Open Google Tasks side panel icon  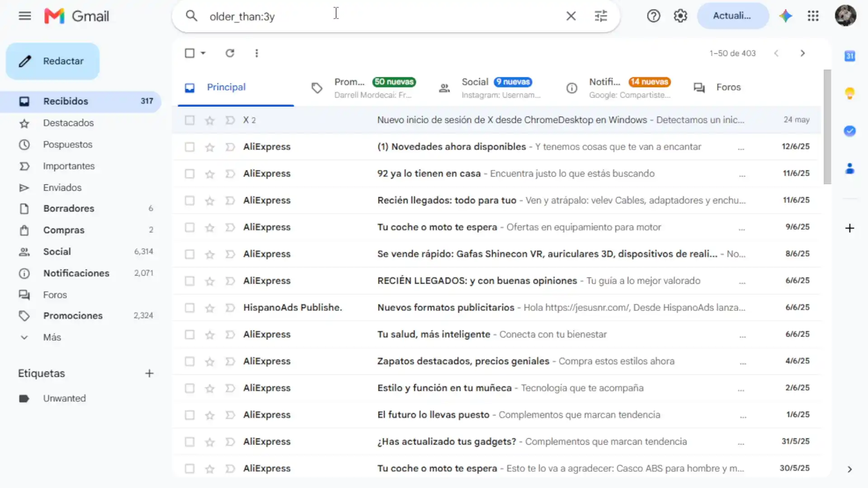(x=850, y=131)
